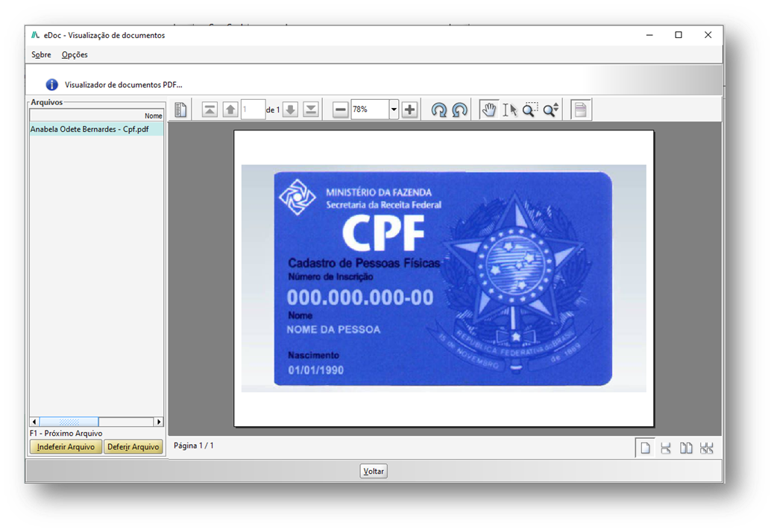Screen dimensions: 774x532
Task: Select the text selection cursor tool
Action: (x=510, y=110)
